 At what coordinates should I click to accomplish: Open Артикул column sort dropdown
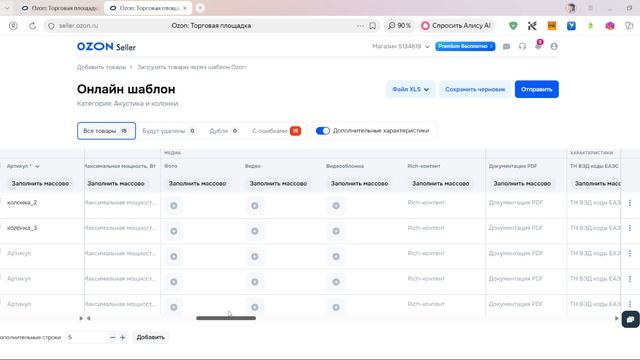click(x=38, y=167)
